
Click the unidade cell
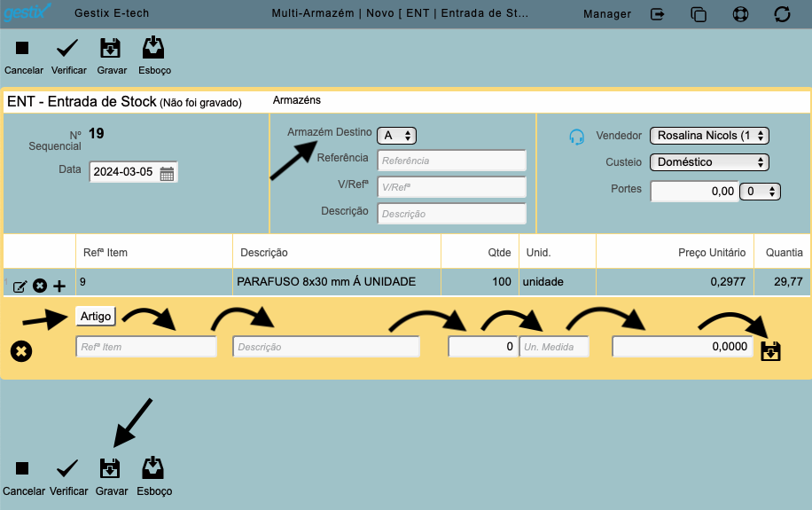pos(543,281)
